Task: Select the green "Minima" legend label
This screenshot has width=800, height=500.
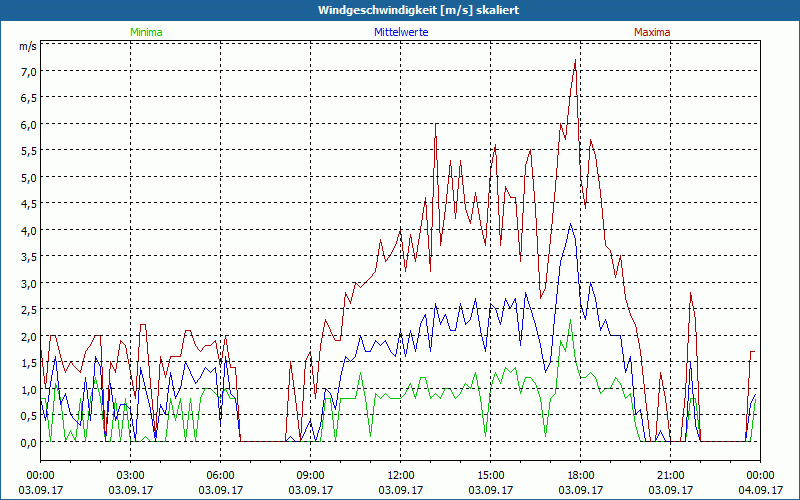Action: point(146,32)
